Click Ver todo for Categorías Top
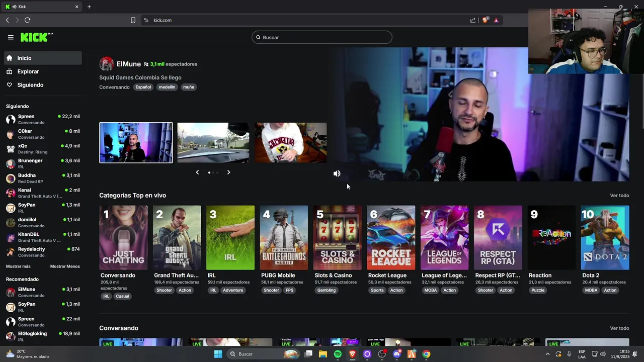 619,196
